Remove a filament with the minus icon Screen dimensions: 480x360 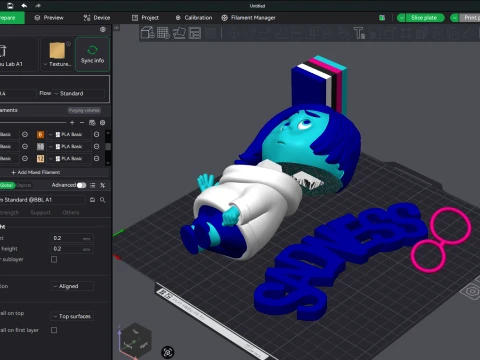(x=82, y=123)
